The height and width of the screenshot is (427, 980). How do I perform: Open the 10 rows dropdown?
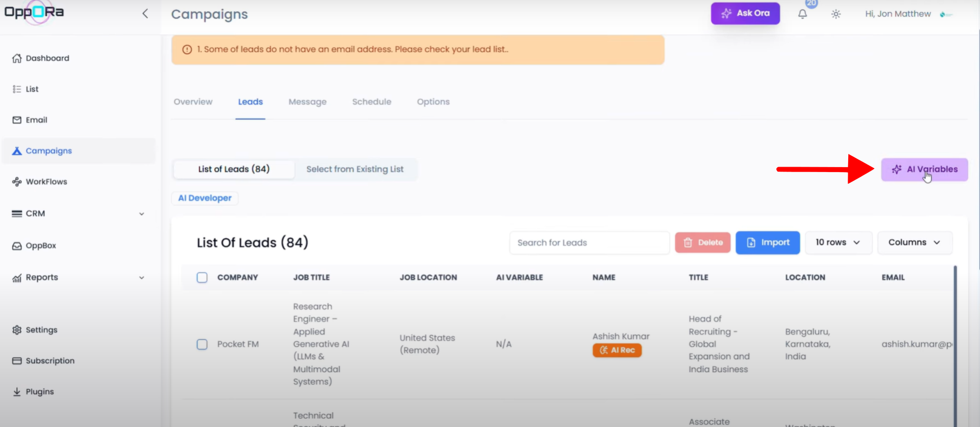(837, 243)
